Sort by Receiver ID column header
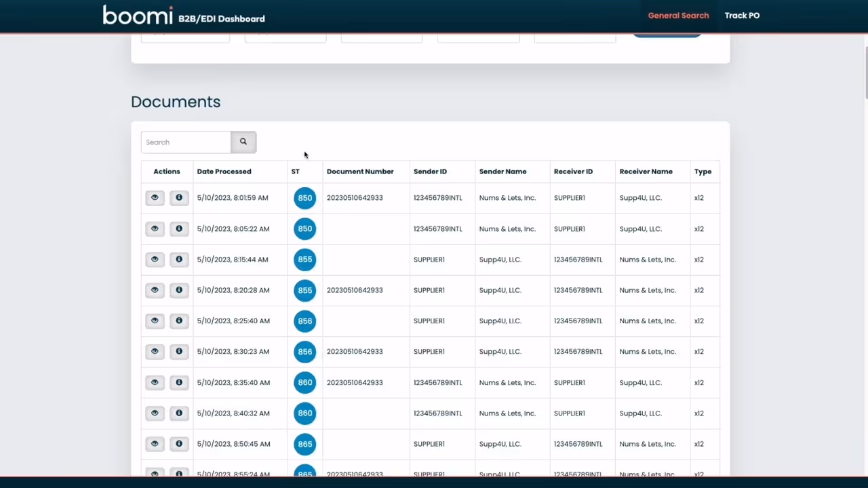 click(573, 171)
